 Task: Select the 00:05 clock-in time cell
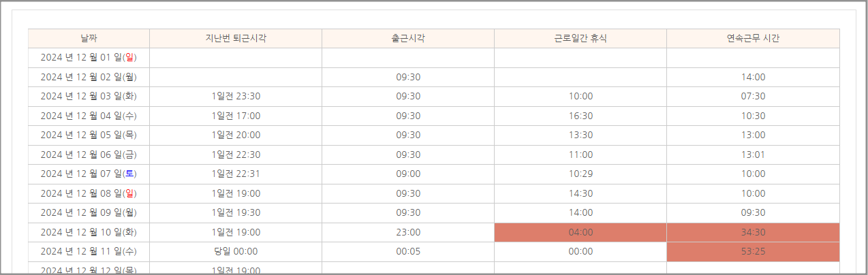pyautogui.click(x=408, y=252)
